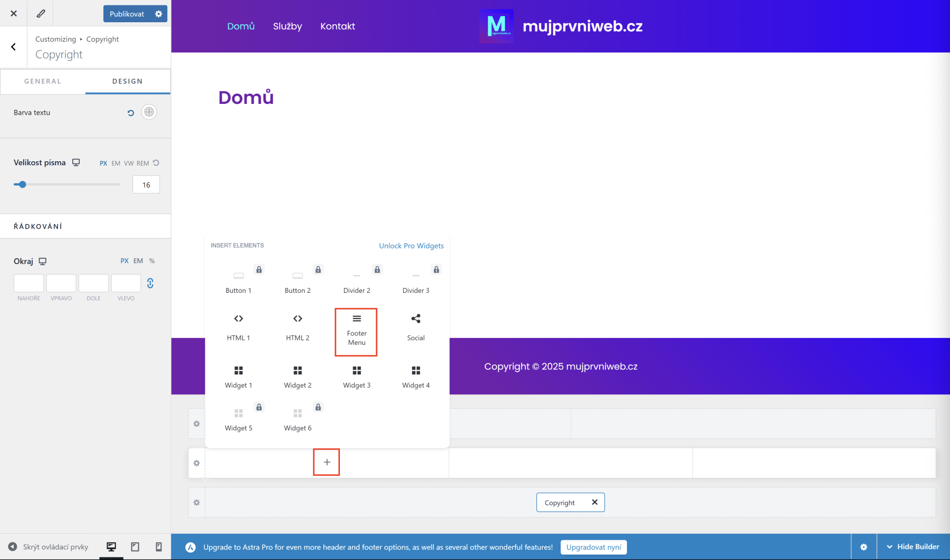Image resolution: width=950 pixels, height=560 pixels.
Task: Open responsive selector next to Okraj
Action: click(x=43, y=261)
